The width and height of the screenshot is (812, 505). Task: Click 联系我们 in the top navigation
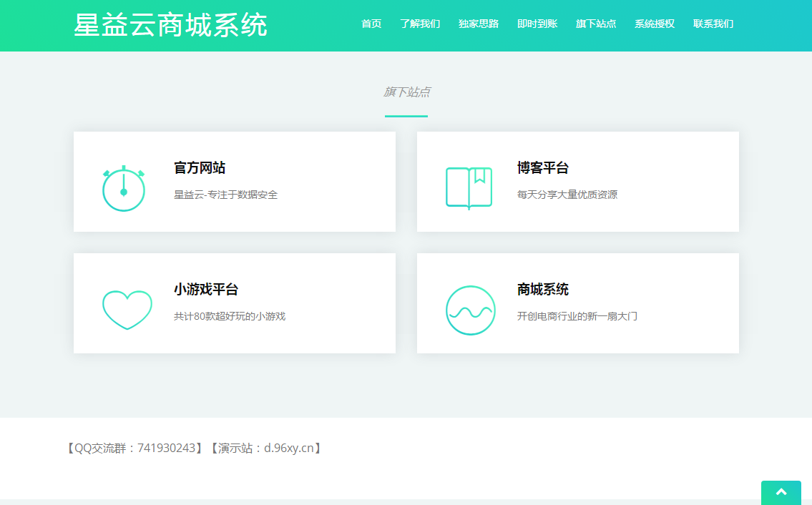click(713, 24)
